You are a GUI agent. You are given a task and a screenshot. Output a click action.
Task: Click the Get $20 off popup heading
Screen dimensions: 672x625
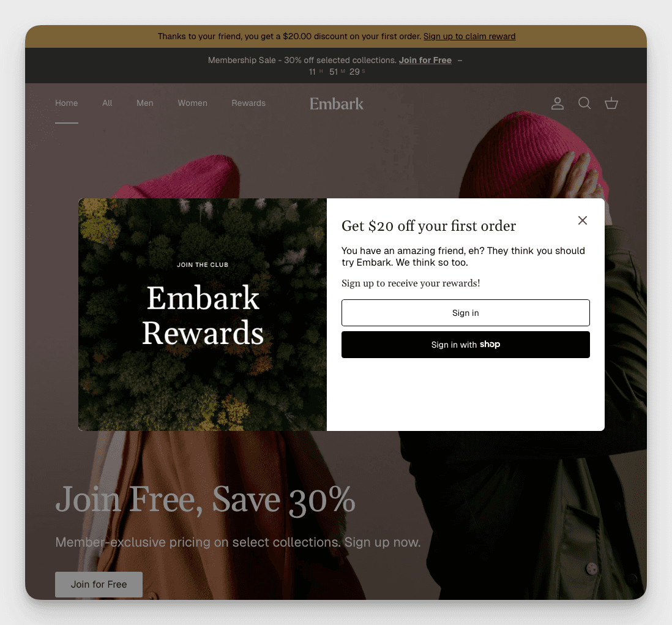click(428, 226)
